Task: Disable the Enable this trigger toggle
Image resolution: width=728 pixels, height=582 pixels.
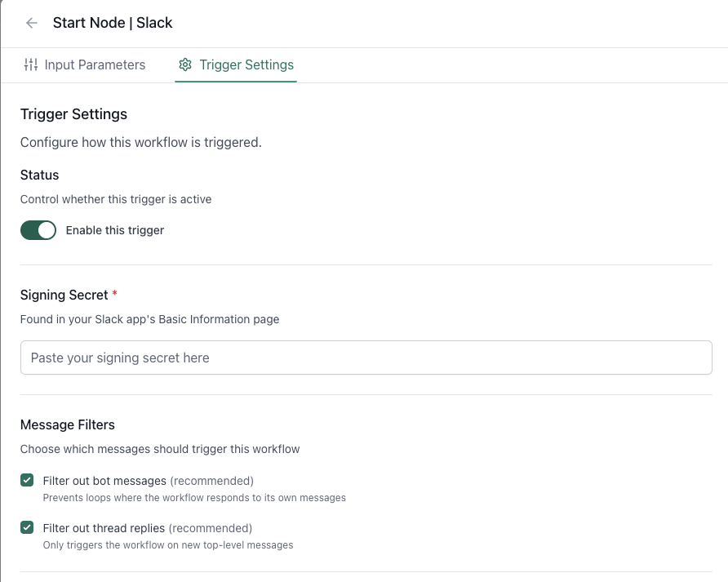Action: (38, 230)
